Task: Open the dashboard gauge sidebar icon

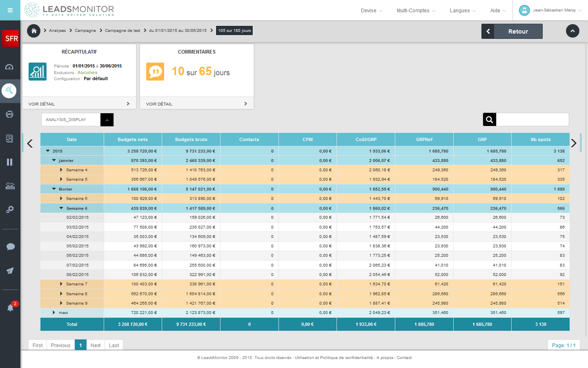Action: pos(9,67)
